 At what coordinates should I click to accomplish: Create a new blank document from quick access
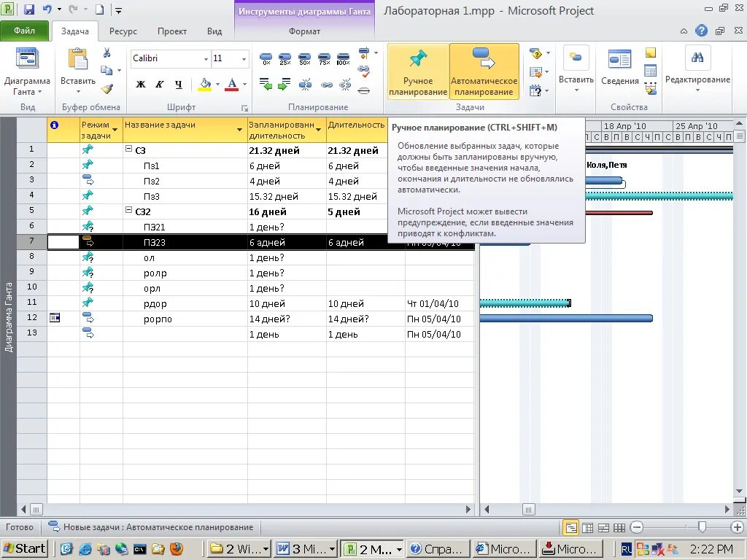[x=99, y=9]
